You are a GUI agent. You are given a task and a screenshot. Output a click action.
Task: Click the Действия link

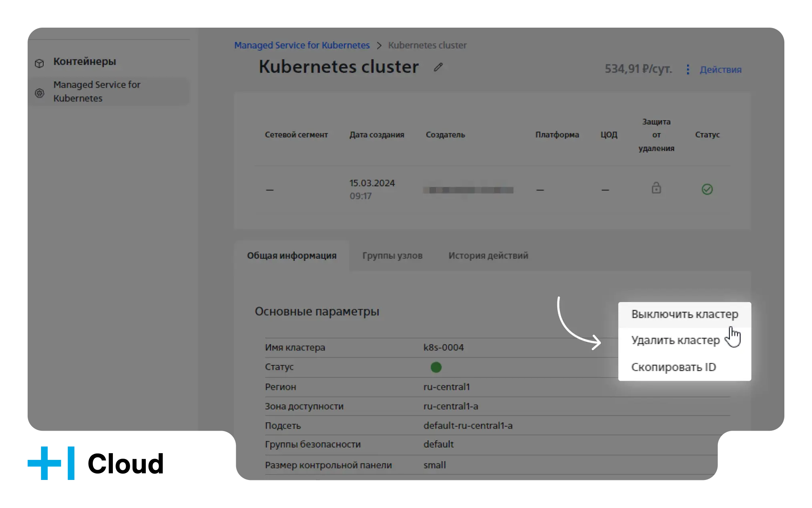(x=720, y=70)
